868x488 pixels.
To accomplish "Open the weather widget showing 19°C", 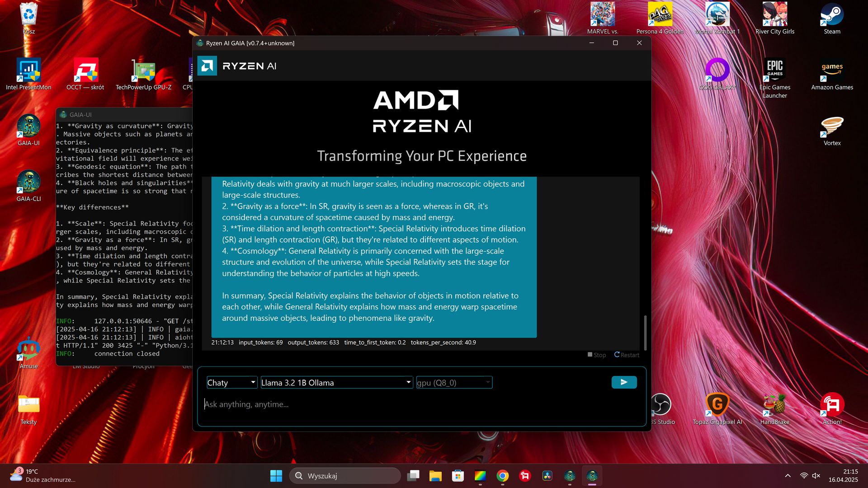I will point(43,476).
